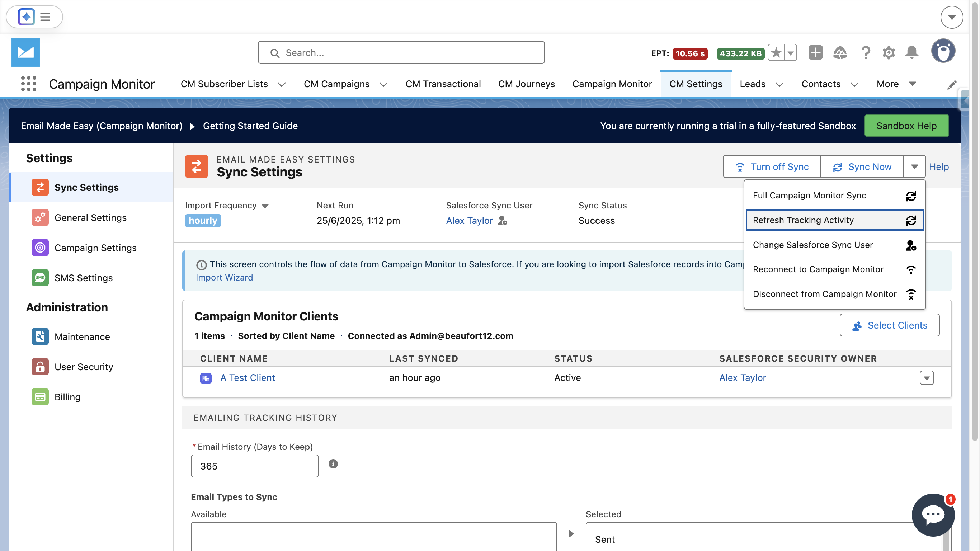
Task: Click Select Clients button
Action: tap(889, 325)
